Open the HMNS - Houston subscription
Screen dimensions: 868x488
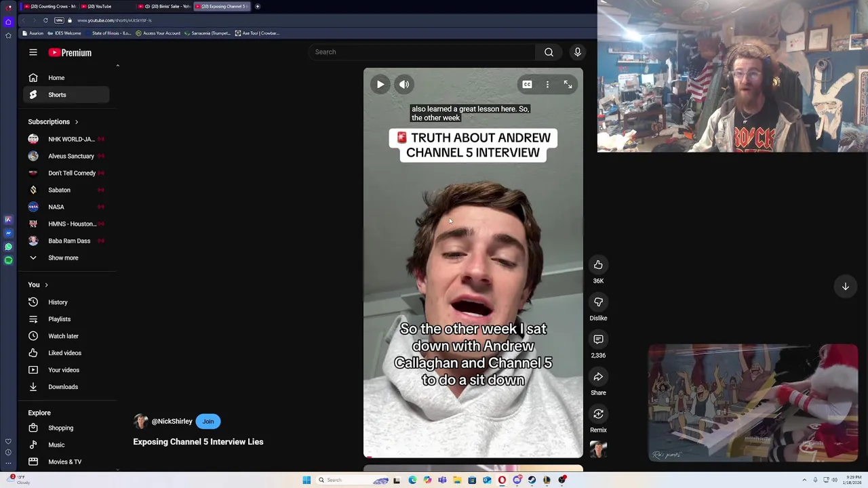(66, 224)
